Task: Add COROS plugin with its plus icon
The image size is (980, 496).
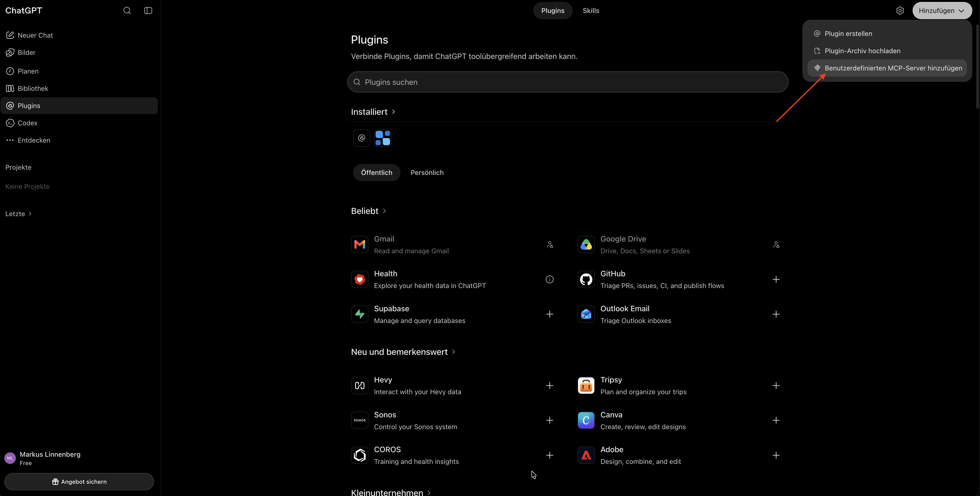Action: [x=550, y=455]
